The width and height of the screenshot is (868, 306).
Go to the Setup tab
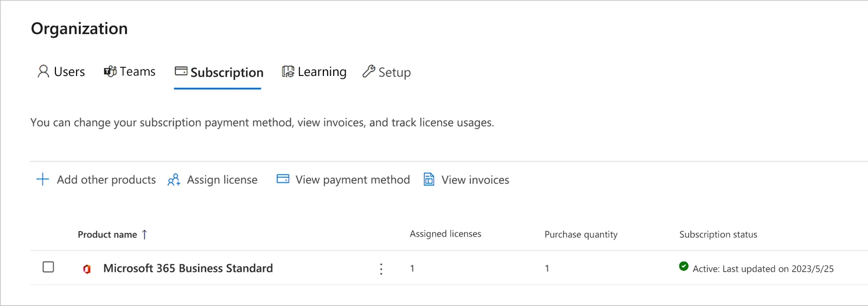tap(387, 72)
